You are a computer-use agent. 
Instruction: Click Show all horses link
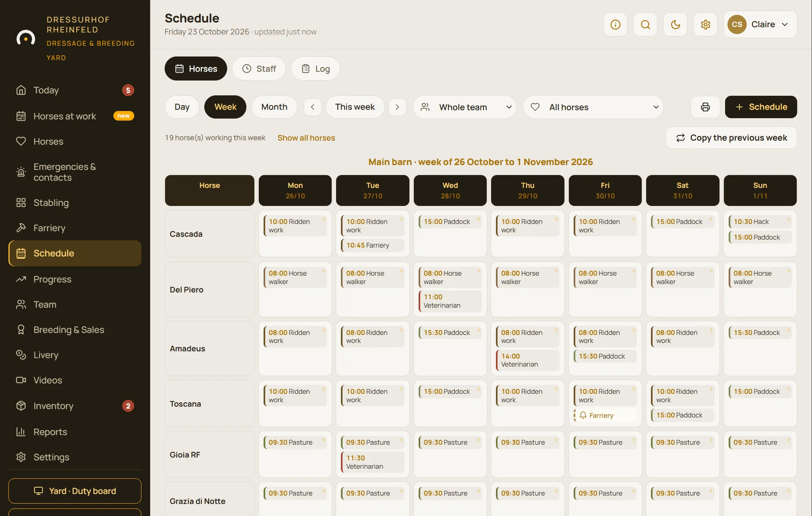306,138
